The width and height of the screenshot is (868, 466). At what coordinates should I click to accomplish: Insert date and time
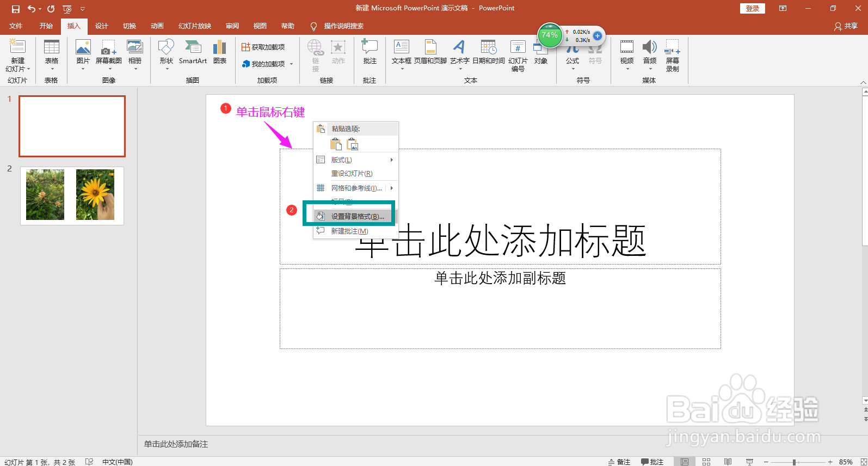click(488, 52)
